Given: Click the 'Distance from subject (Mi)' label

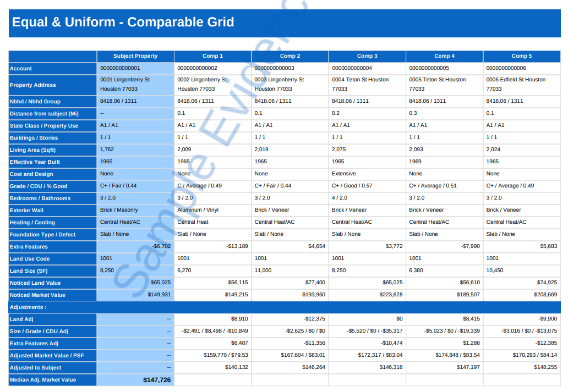Looking at the screenshot, I should click(44, 114).
